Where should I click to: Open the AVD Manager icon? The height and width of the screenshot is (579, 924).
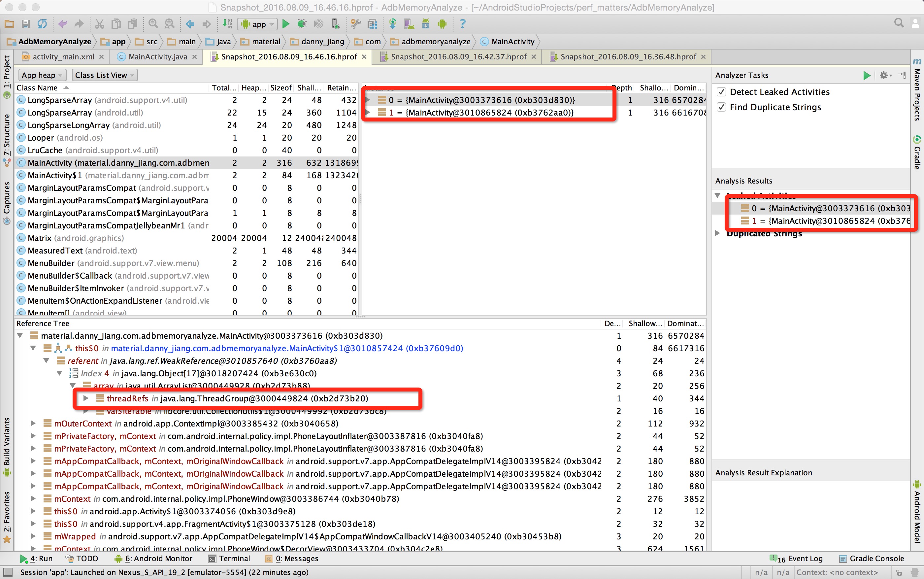click(x=409, y=24)
